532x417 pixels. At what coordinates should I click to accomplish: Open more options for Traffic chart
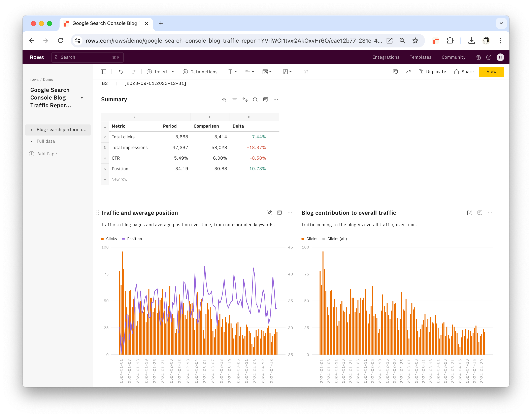coord(290,213)
